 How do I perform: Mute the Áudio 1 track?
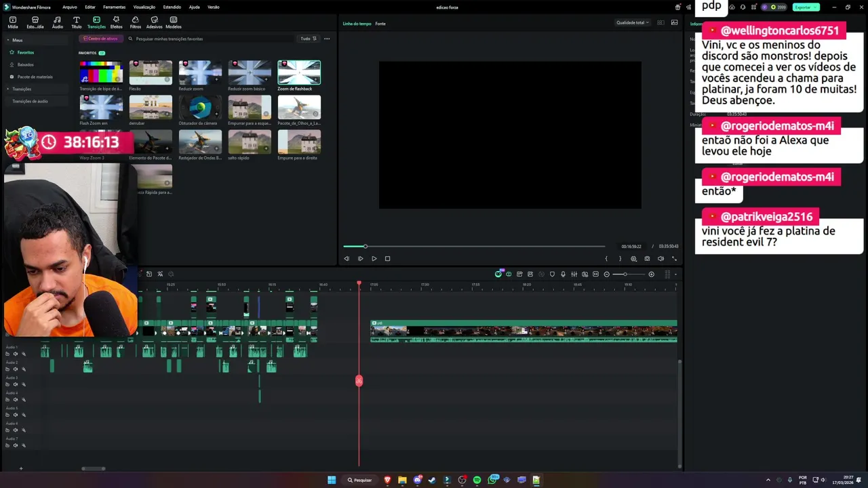pyautogui.click(x=16, y=354)
